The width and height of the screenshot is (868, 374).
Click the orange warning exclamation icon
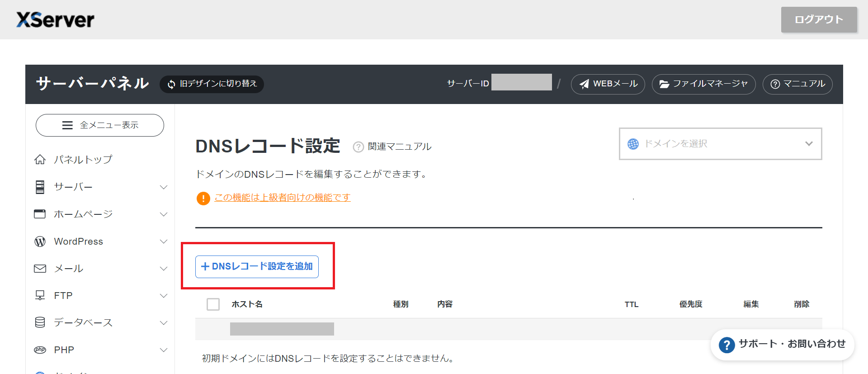[203, 198]
